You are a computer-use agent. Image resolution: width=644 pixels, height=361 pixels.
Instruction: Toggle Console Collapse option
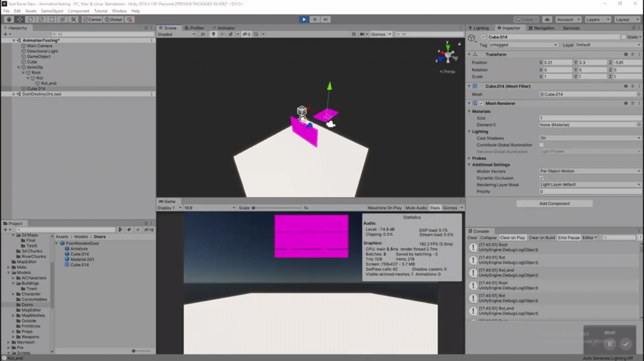pos(488,238)
